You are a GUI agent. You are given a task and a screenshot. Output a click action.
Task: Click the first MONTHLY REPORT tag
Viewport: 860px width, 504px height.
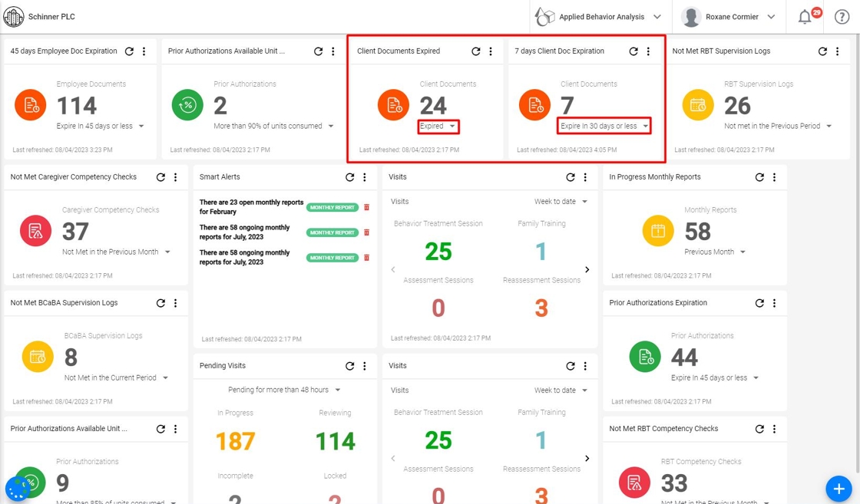[332, 208]
